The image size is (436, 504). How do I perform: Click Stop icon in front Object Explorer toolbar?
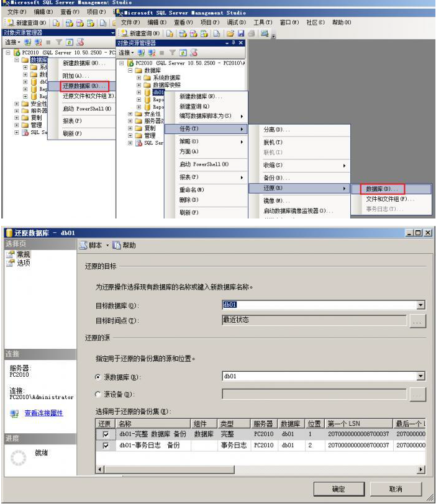(162, 53)
